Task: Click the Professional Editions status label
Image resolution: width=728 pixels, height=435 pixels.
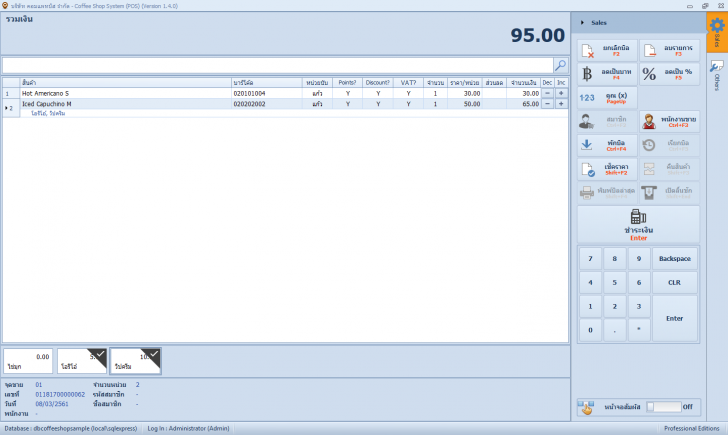Action: coord(692,429)
